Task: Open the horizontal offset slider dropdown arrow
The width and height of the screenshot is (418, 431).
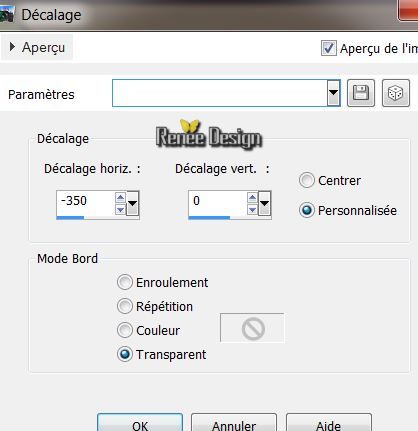Action: [x=132, y=203]
